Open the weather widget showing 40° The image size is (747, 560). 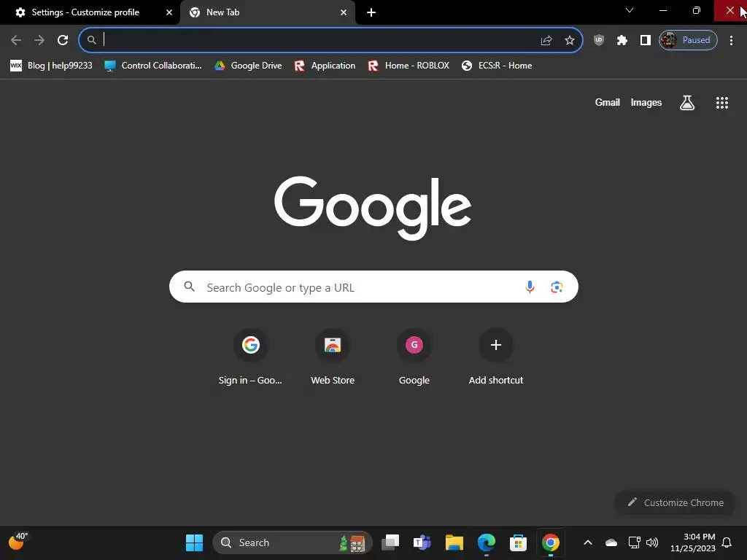point(18,542)
